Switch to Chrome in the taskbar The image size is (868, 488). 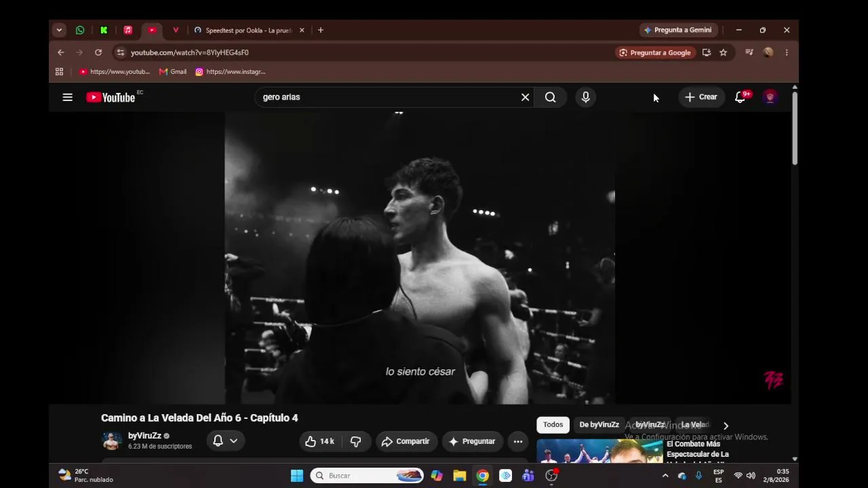[482, 476]
